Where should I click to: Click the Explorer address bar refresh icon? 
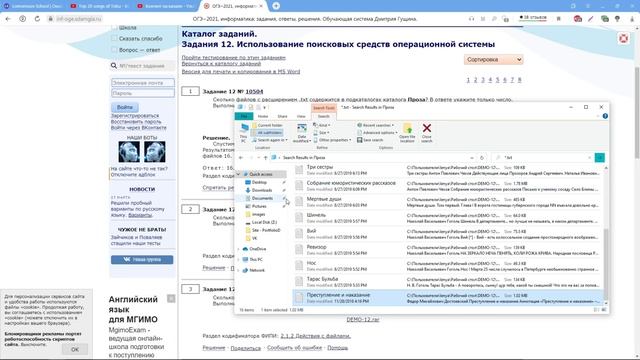[x=482, y=158]
